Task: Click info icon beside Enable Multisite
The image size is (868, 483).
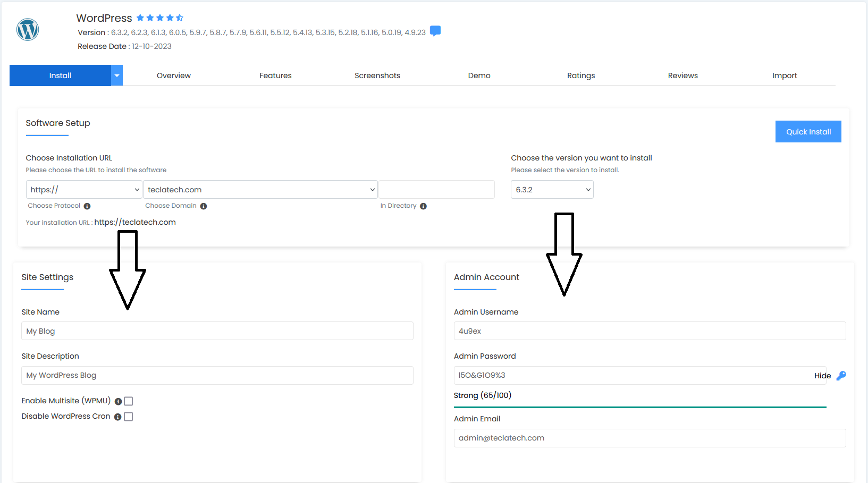Action: (x=118, y=402)
